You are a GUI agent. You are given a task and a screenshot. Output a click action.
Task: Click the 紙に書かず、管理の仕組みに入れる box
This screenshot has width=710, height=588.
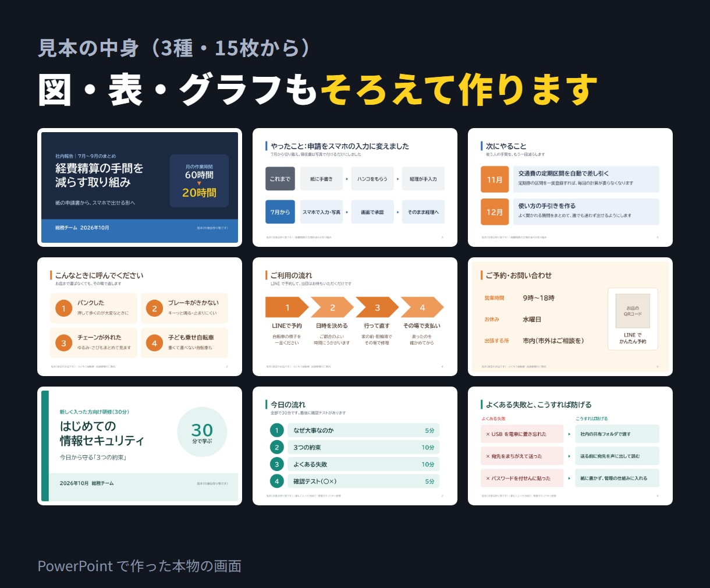tap(617, 478)
